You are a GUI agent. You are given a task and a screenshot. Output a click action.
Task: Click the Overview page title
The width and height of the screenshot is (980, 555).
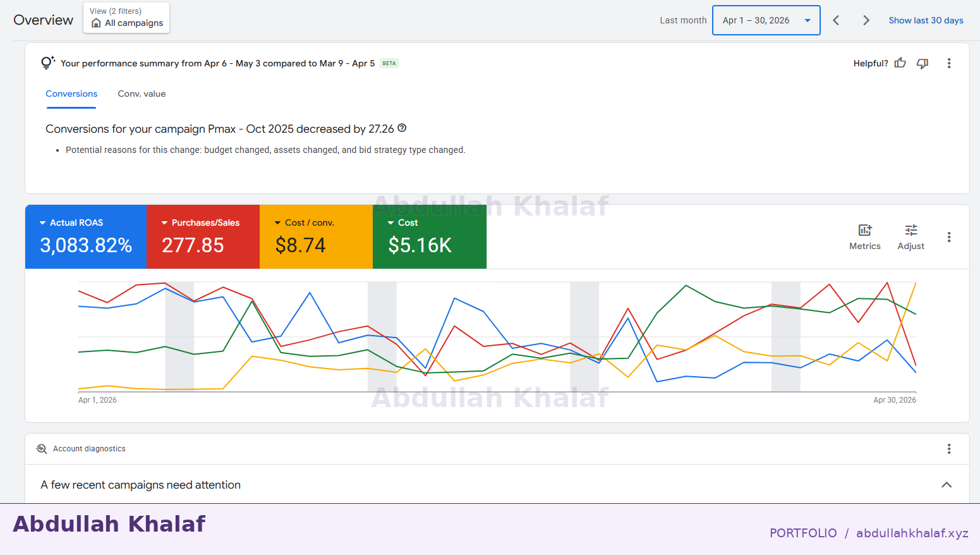(x=44, y=20)
